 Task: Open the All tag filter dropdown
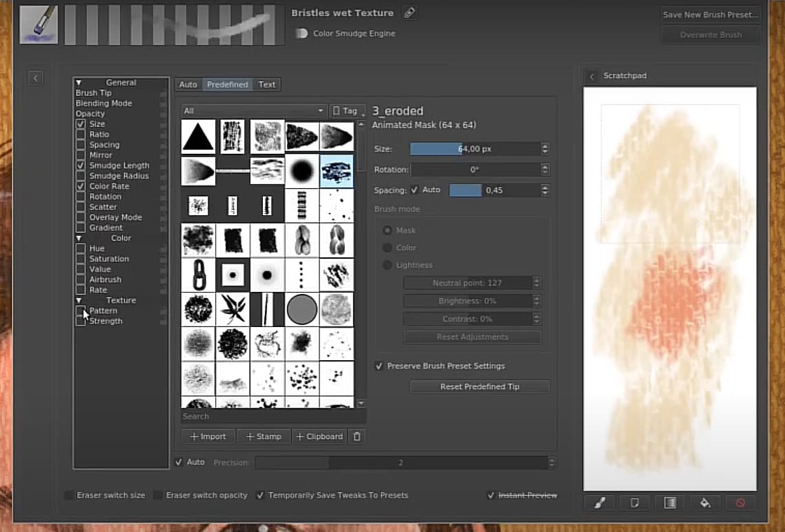254,111
